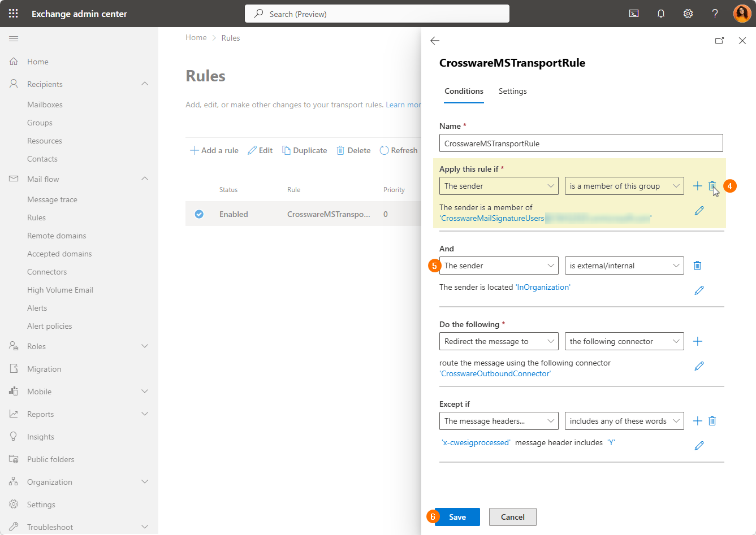Focus the Search (Preview) box

[x=377, y=14]
